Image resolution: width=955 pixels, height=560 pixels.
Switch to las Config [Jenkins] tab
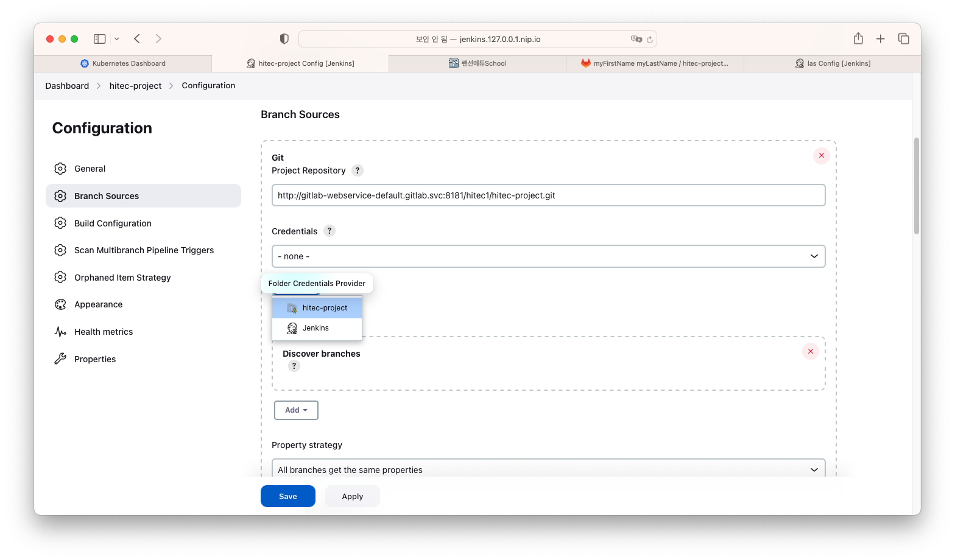(832, 63)
